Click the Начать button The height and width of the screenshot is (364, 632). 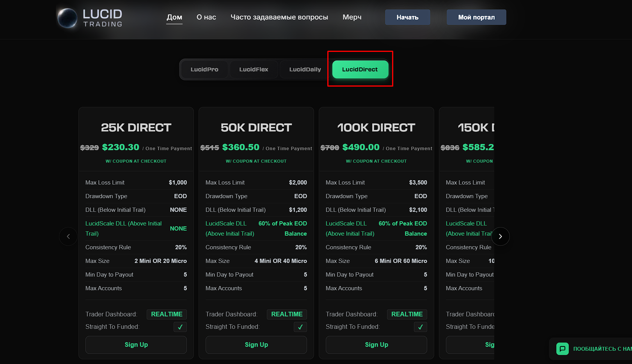pyautogui.click(x=408, y=17)
